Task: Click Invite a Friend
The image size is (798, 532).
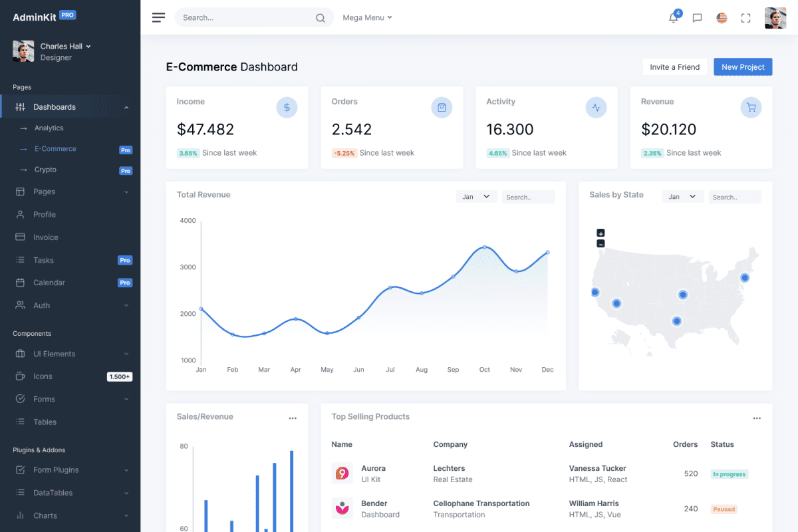Action: tap(674, 66)
